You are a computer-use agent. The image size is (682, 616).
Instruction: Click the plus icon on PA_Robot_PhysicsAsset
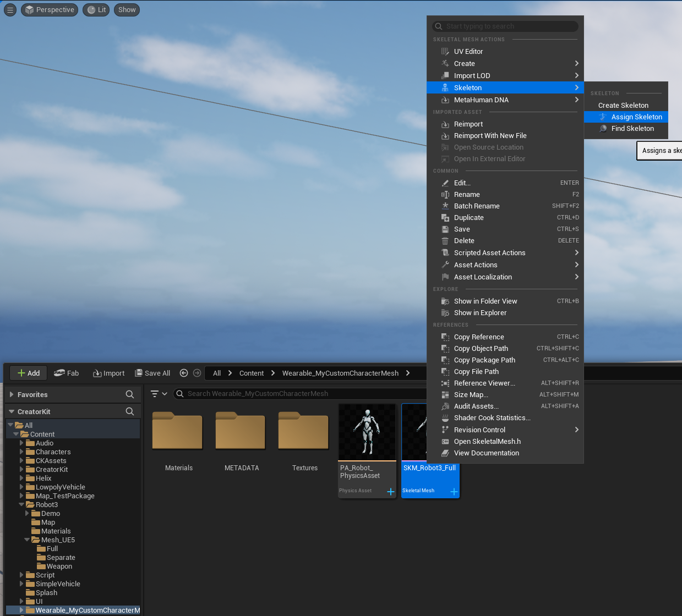[x=390, y=492]
